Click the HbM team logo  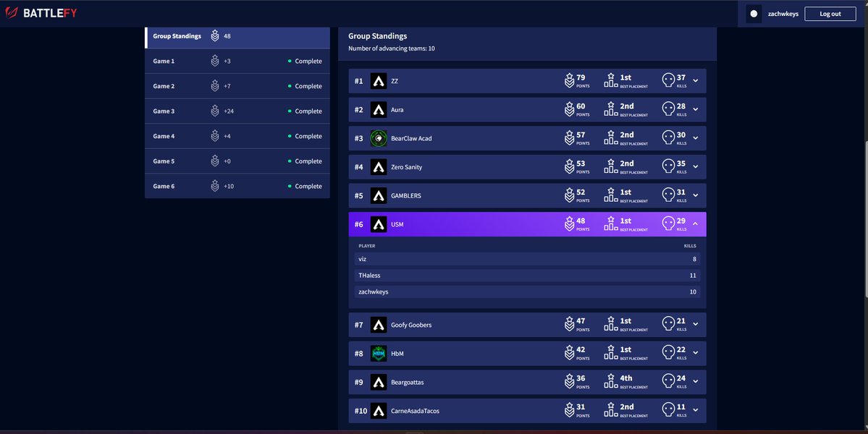tap(379, 353)
